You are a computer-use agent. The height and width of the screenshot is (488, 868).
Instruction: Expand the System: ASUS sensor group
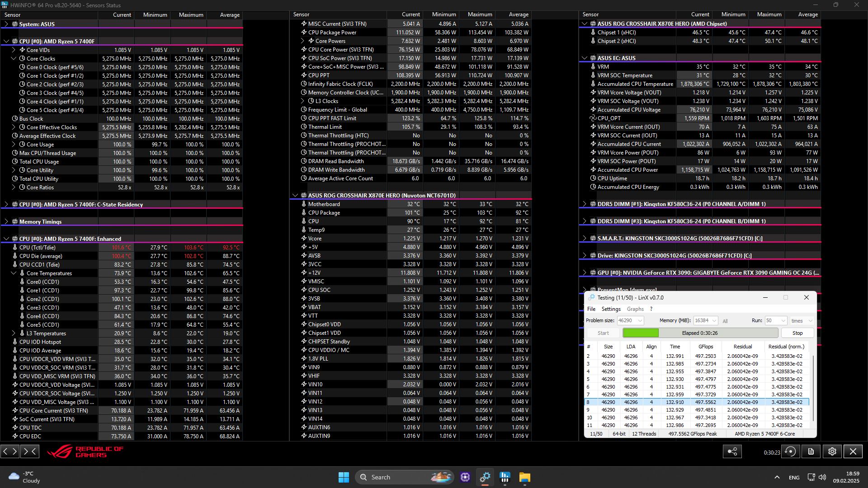click(x=6, y=24)
